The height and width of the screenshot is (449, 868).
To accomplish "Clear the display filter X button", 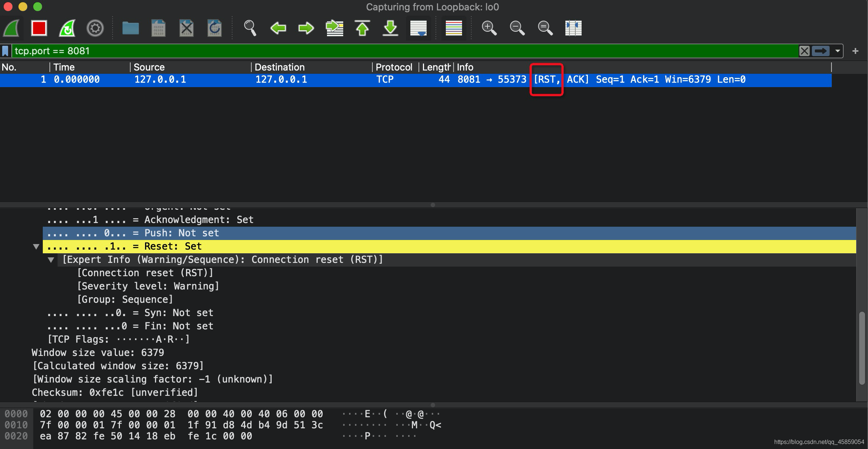I will (805, 51).
